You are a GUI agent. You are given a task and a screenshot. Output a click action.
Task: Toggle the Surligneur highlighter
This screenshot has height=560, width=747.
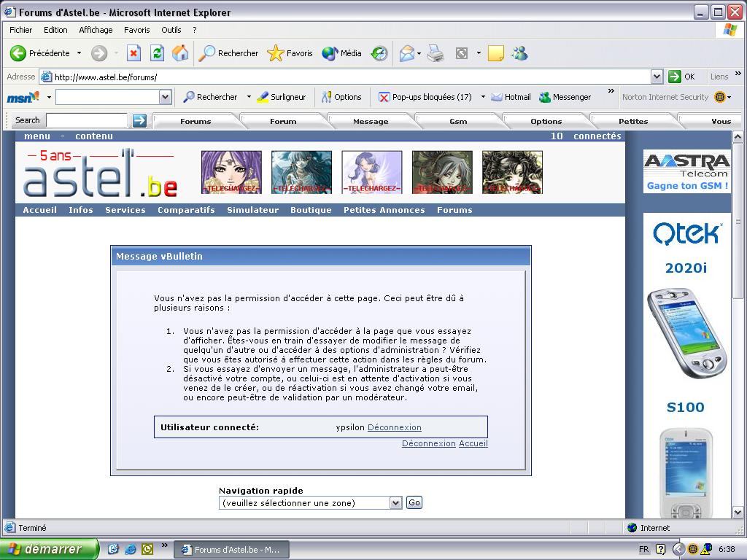pyautogui.click(x=282, y=97)
